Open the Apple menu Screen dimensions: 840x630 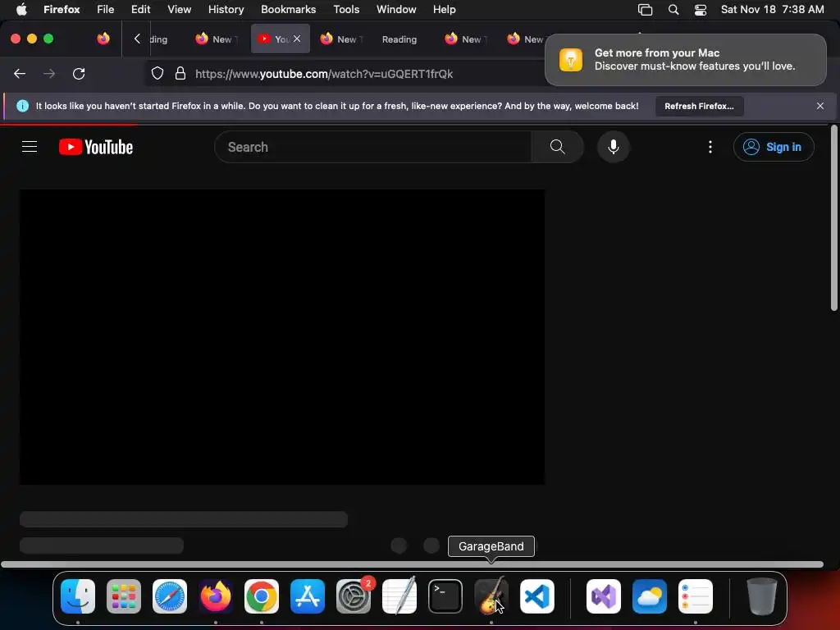pyautogui.click(x=21, y=9)
